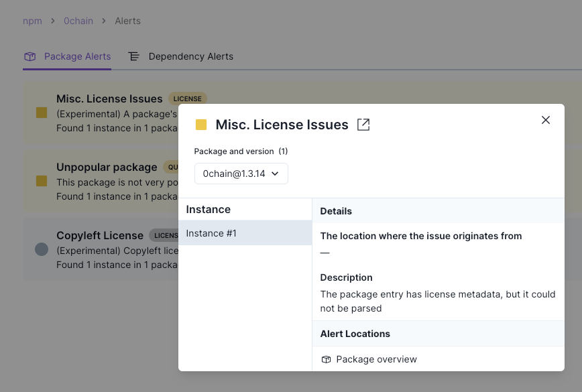Click the Package Alerts tab box icon
582x392 pixels.
(30, 56)
